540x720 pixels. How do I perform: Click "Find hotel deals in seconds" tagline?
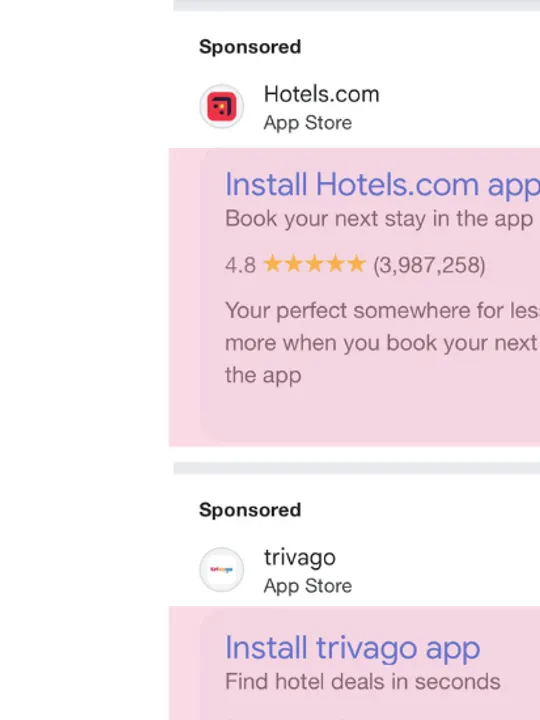pyautogui.click(x=363, y=681)
